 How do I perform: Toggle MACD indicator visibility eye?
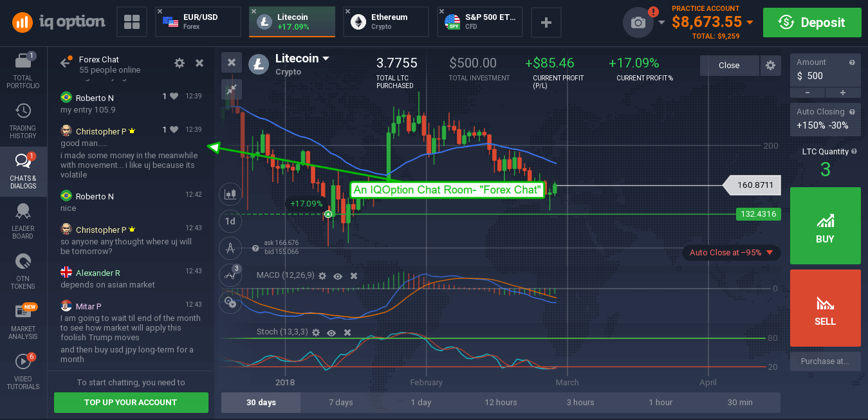pos(338,275)
